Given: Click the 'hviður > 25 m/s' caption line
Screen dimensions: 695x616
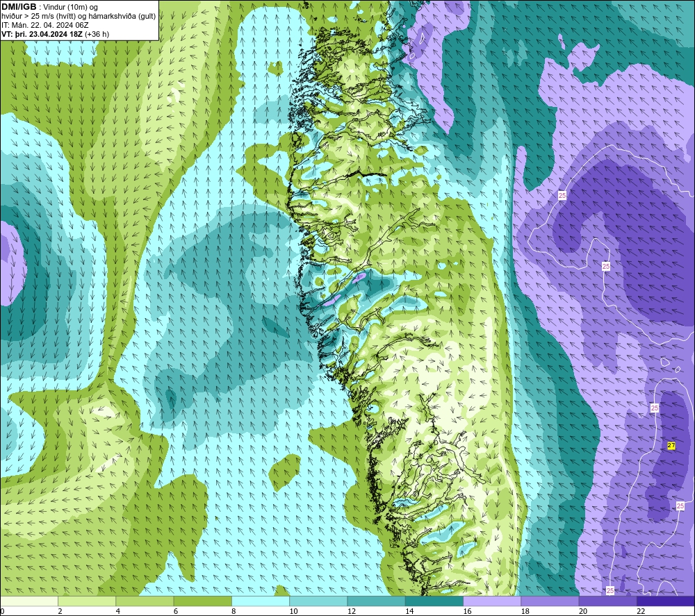Looking at the screenshot, I should [x=79, y=17].
